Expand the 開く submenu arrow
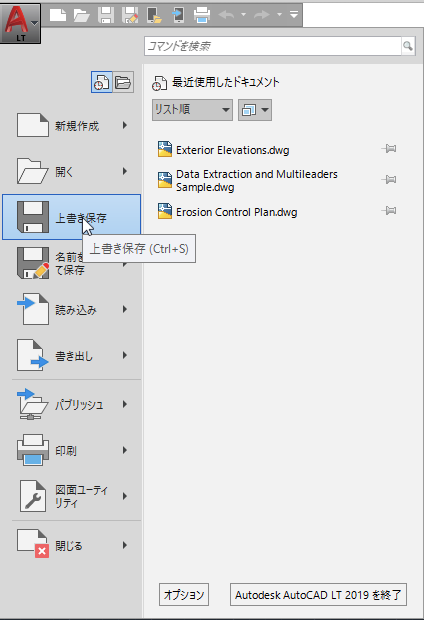This screenshot has height=630, width=434. (x=125, y=172)
